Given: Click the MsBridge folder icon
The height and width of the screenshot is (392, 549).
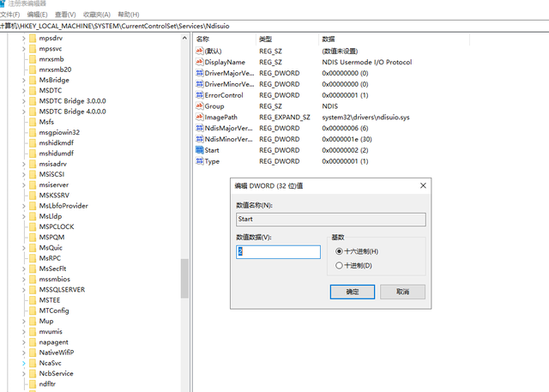Looking at the screenshot, I should pos(33,80).
